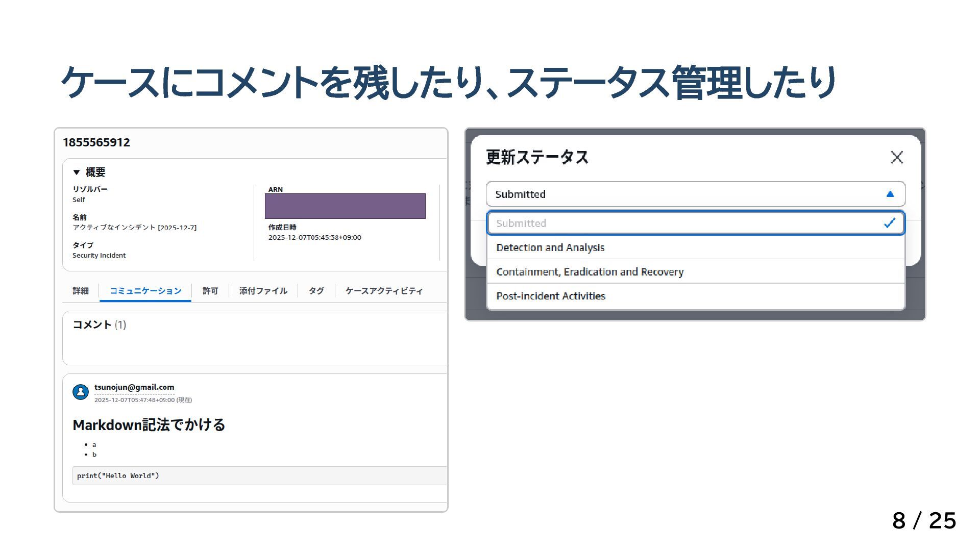Open the 添付ファイル tab
The image size is (980, 551).
[x=263, y=291]
